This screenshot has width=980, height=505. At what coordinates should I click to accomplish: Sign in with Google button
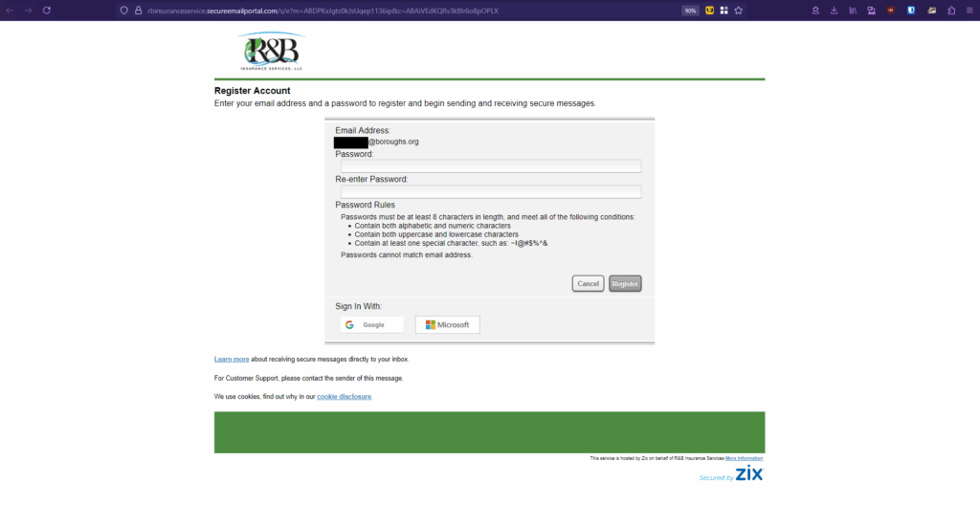[372, 325]
